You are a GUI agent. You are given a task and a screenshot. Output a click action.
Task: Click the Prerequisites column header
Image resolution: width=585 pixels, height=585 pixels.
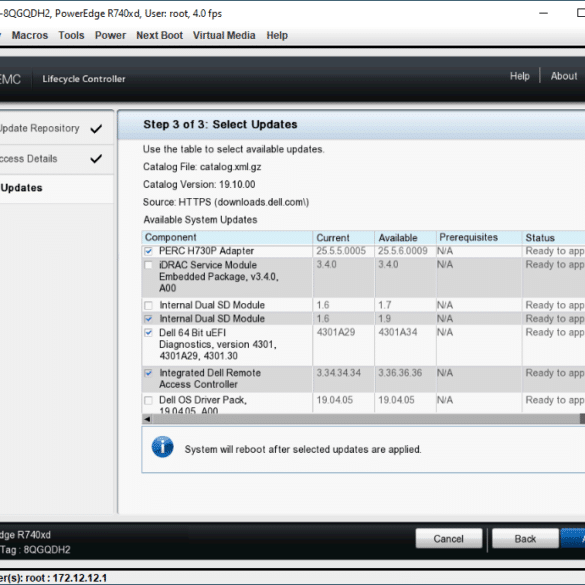(x=479, y=238)
